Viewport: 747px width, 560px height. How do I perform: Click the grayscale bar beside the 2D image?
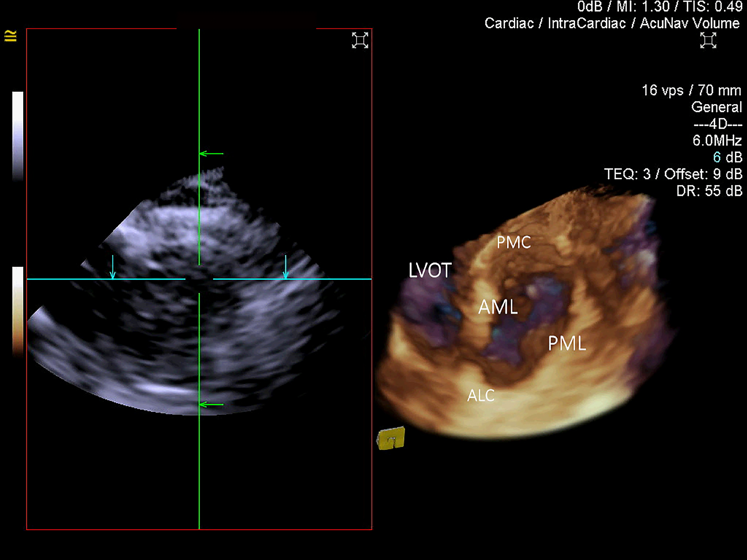[17, 135]
